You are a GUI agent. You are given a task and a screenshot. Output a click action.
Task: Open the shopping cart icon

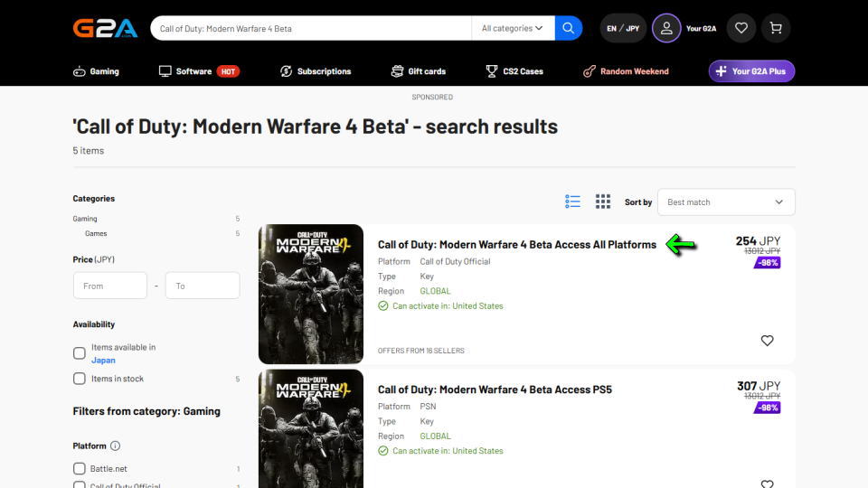tap(776, 28)
